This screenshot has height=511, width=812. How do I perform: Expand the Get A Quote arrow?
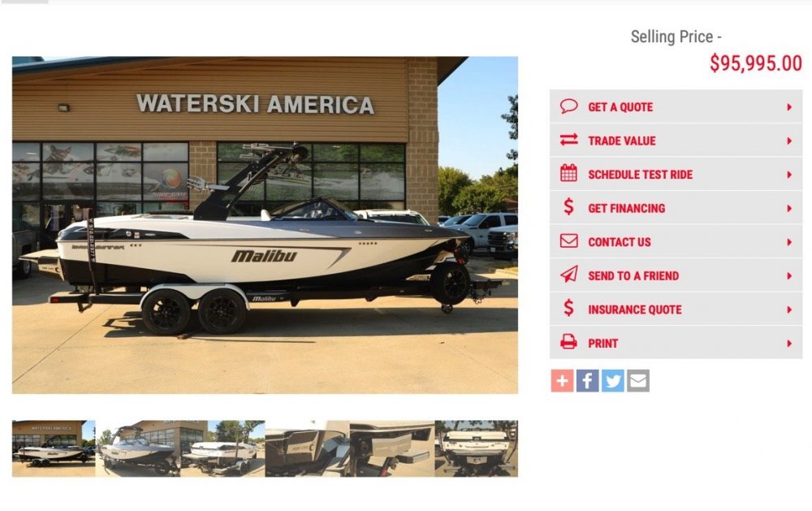tap(789, 107)
